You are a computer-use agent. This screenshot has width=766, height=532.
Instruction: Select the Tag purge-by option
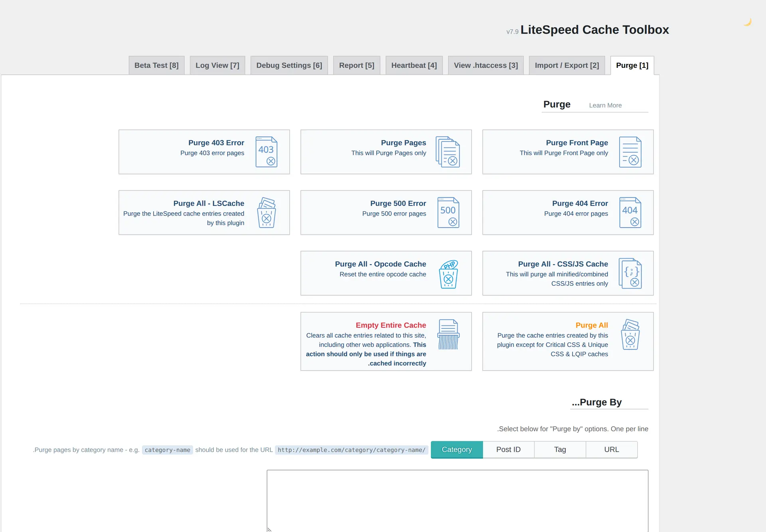(560, 450)
